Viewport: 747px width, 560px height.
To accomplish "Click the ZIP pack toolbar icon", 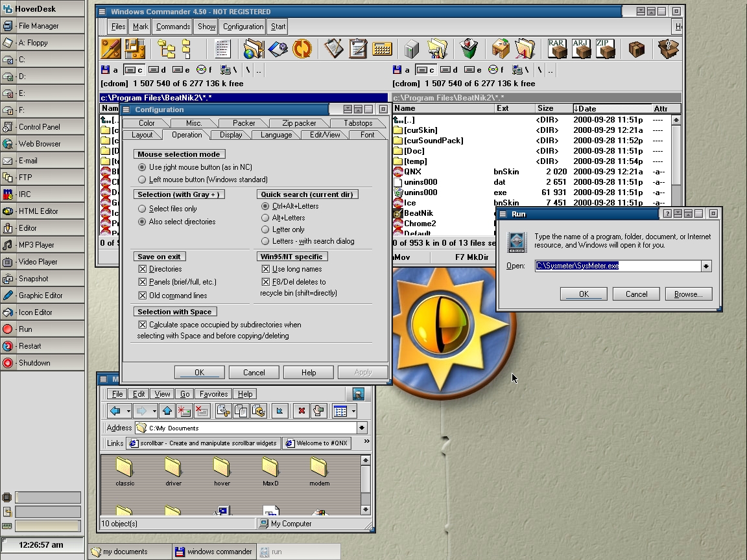I will click(606, 49).
